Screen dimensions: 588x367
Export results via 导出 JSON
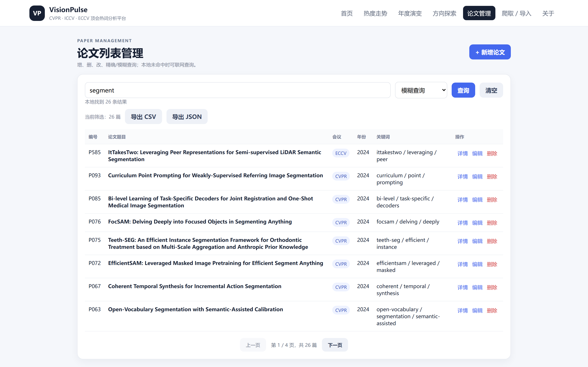[x=187, y=117]
